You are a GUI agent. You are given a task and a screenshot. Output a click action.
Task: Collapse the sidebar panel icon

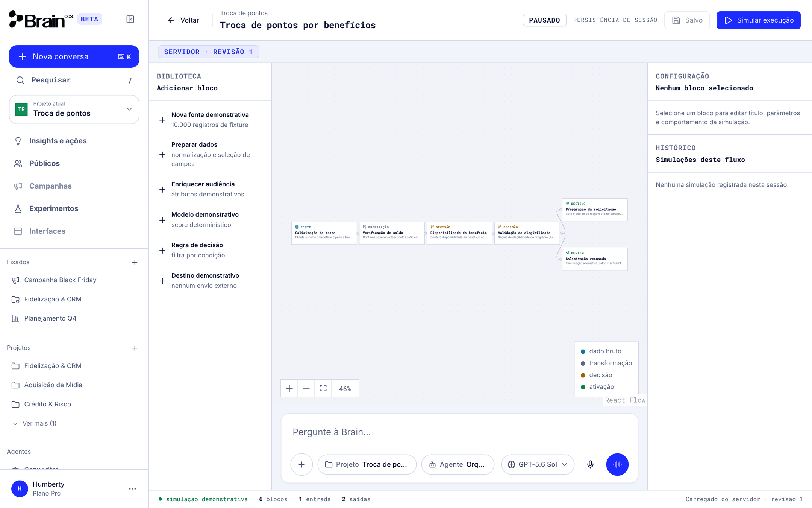130,19
